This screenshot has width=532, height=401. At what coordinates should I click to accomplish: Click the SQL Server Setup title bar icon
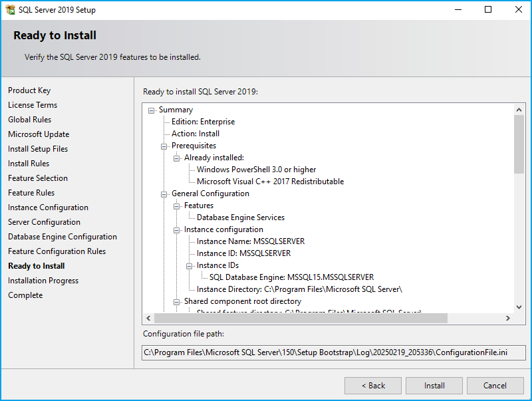pyautogui.click(x=10, y=10)
